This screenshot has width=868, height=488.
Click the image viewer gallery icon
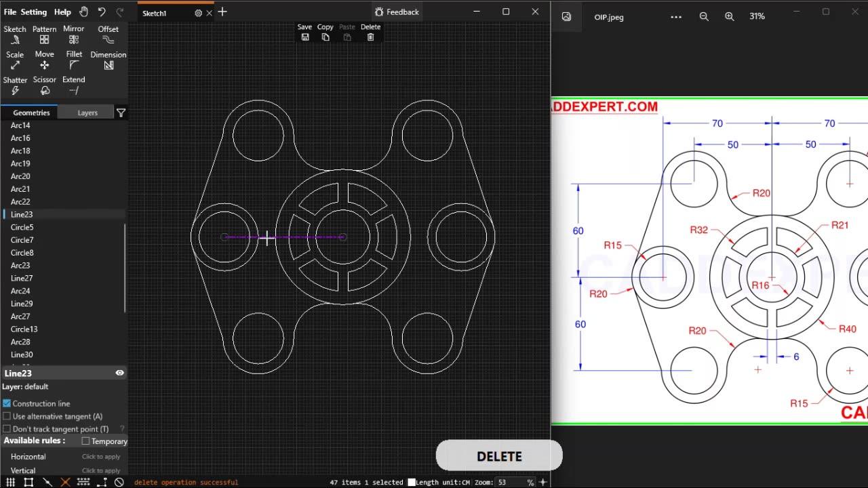[567, 17]
